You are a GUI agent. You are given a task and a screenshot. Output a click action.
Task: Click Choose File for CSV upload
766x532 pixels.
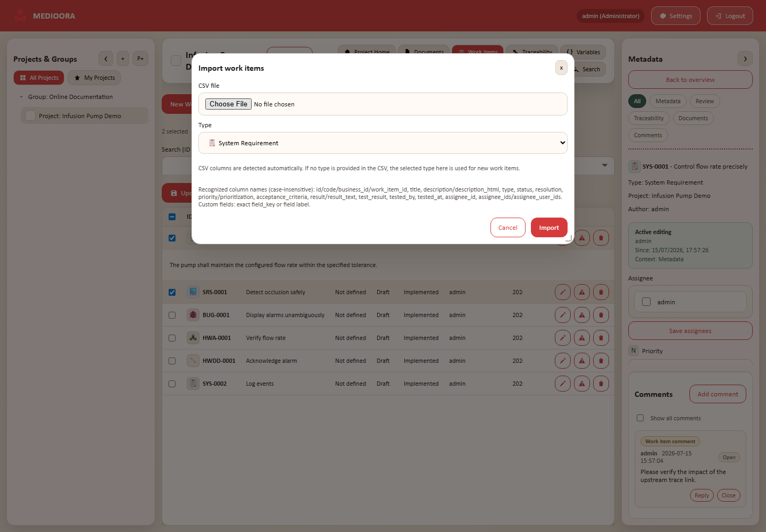228,104
